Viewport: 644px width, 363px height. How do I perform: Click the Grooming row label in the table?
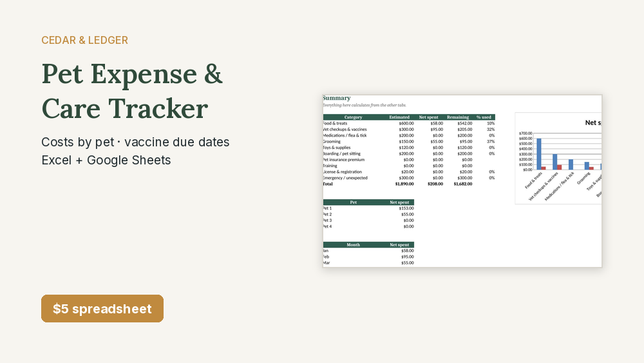(x=332, y=141)
